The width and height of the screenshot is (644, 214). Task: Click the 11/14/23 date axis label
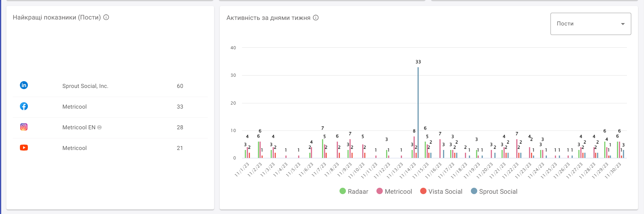[x=408, y=171]
